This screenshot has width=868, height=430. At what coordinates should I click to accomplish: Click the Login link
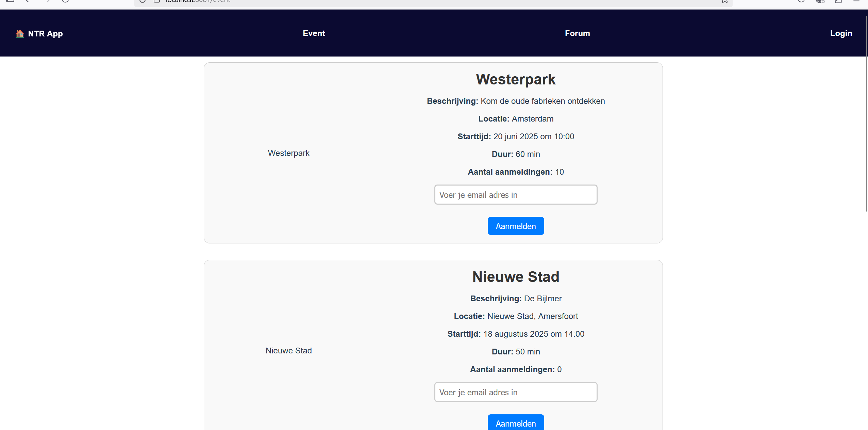point(841,33)
